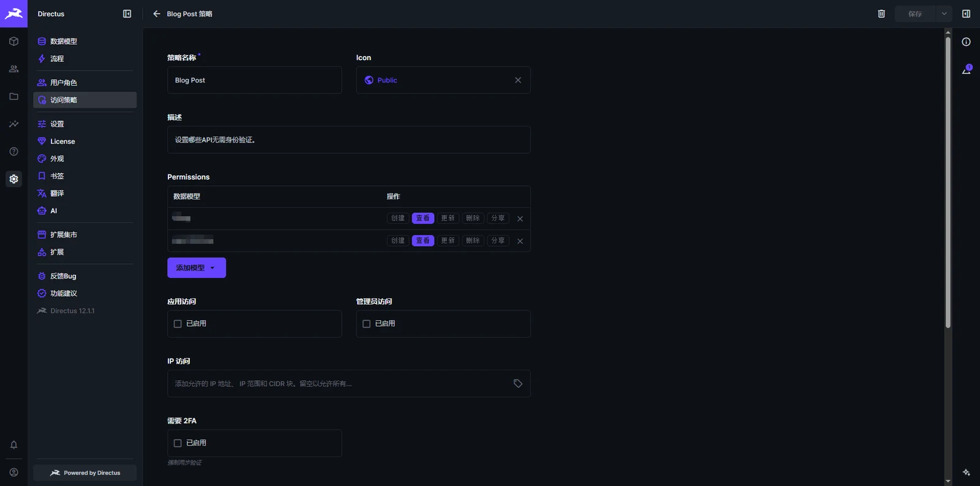Toggle 删除 permission in the first row

pos(473,219)
